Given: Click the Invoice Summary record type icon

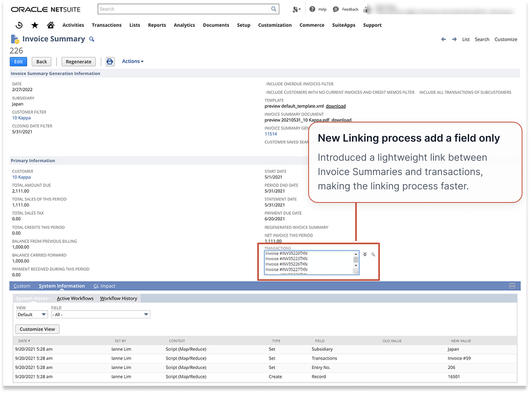Looking at the screenshot, I should coord(15,39).
